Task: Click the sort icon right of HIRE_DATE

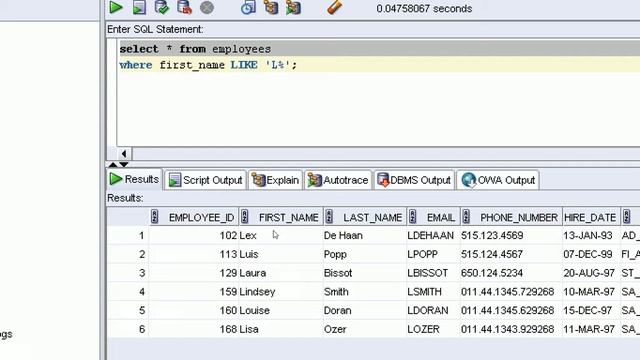Action: pyautogui.click(x=627, y=217)
